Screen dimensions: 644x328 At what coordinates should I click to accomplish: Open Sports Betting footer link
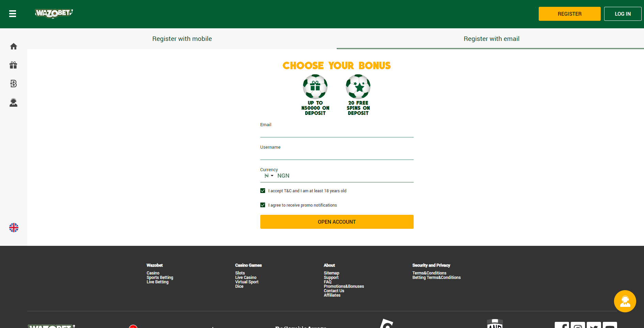[x=160, y=278]
